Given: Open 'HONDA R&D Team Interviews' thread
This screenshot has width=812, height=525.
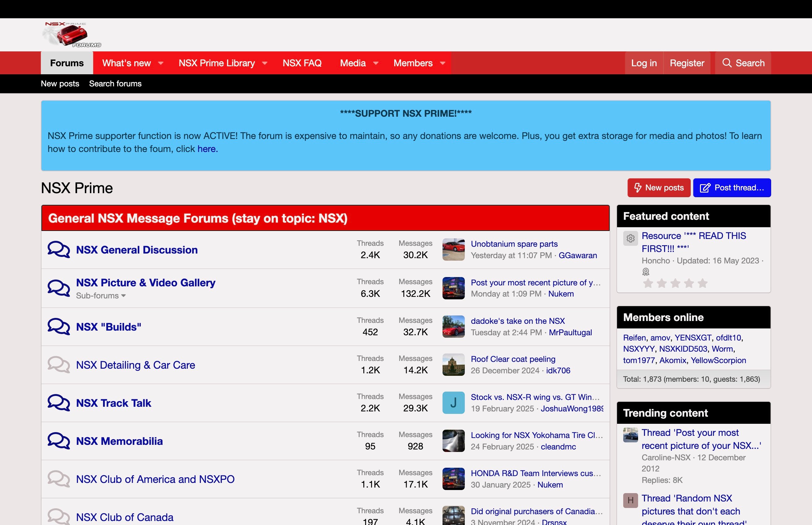Looking at the screenshot, I should coord(536,473).
